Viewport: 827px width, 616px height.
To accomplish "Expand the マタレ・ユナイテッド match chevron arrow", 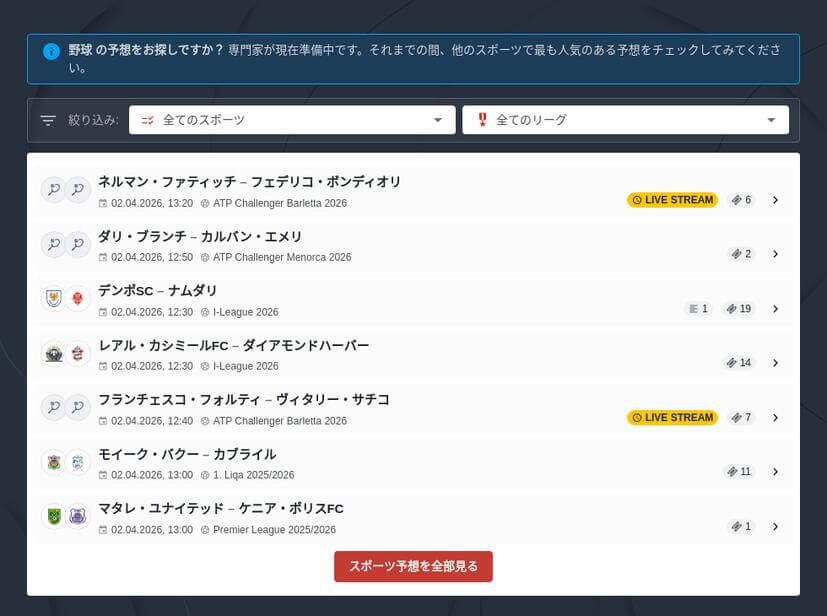I will [775, 526].
